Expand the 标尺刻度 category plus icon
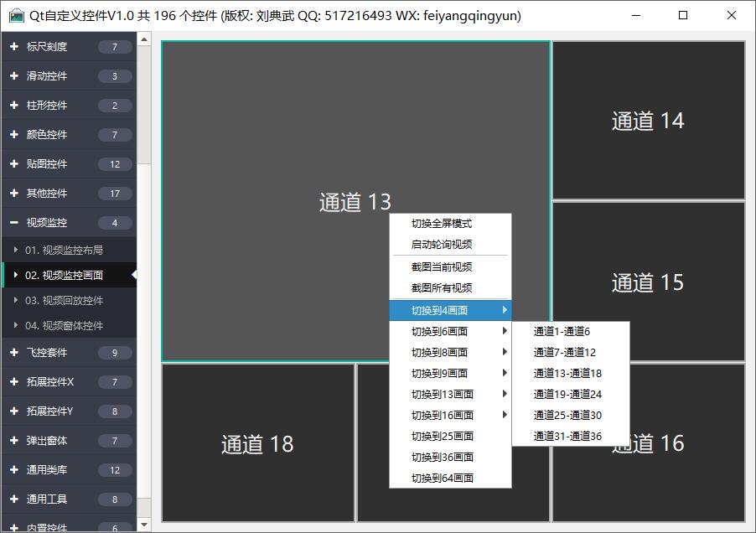The width and height of the screenshot is (756, 533). [x=14, y=47]
